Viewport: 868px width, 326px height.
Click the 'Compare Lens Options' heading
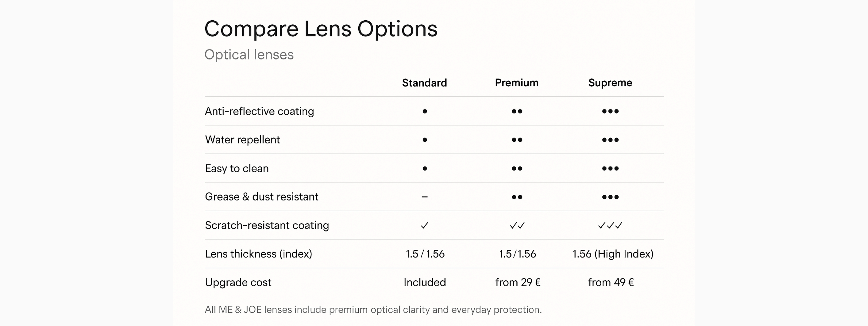pos(320,29)
